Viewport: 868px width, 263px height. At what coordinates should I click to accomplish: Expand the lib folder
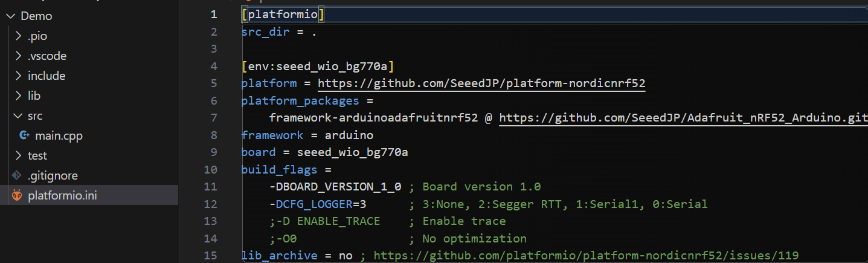point(18,96)
